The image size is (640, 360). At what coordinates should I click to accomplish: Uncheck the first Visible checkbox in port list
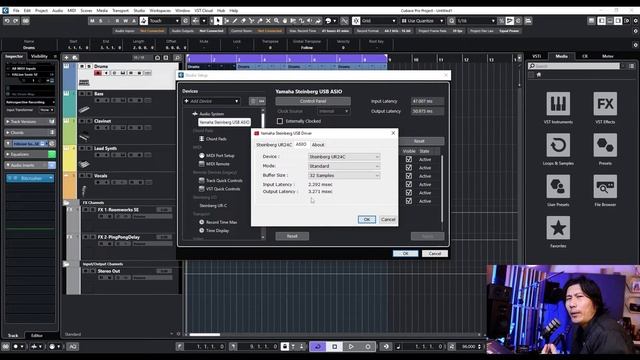(409, 160)
